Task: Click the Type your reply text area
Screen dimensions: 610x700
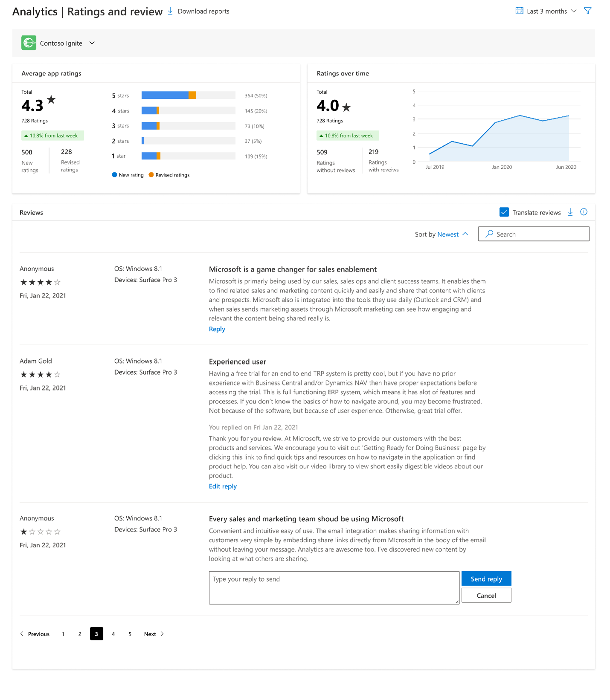Action: pos(334,588)
